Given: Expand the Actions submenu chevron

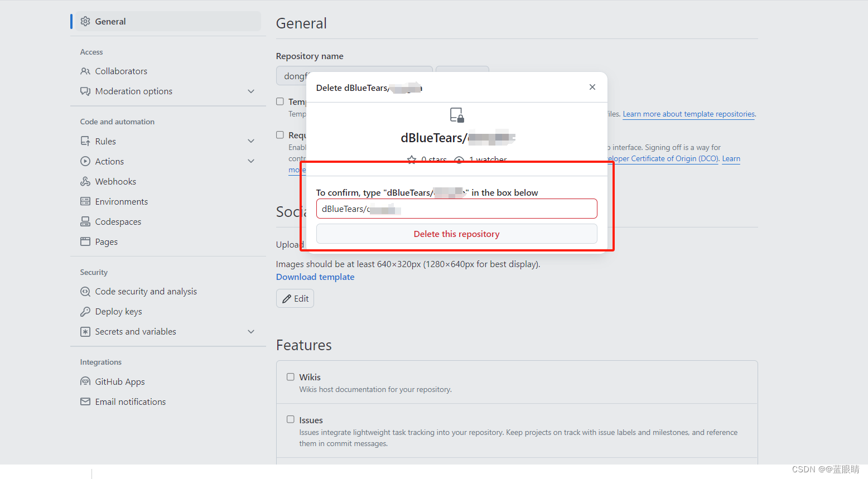Looking at the screenshot, I should point(251,161).
